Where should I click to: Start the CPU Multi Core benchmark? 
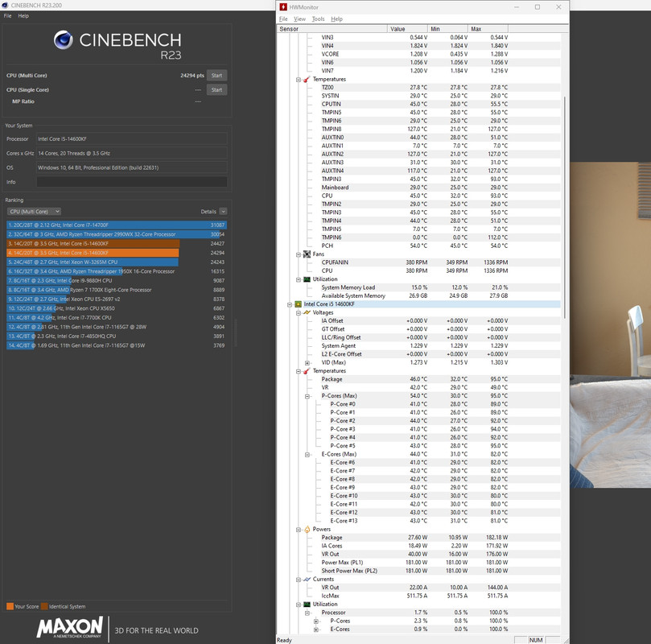pos(216,76)
